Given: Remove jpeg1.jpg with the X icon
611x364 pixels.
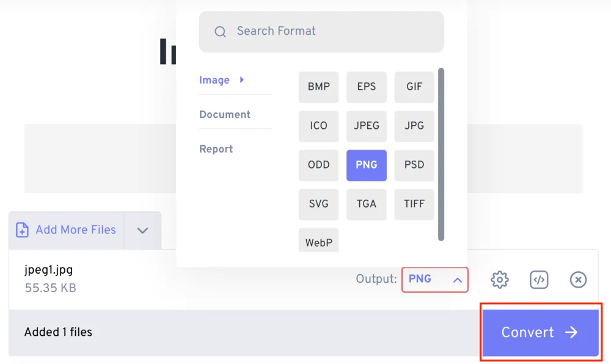Looking at the screenshot, I should coord(578,280).
